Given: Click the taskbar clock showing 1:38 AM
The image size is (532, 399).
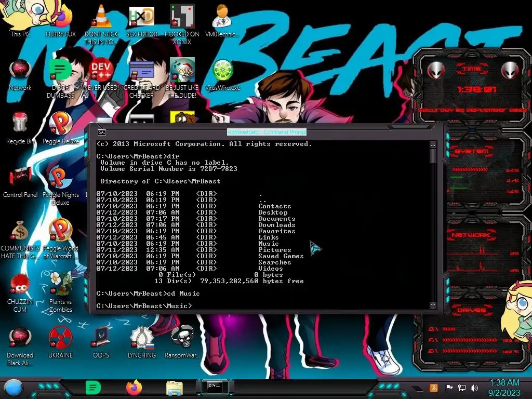Looking at the screenshot, I should [504, 388].
